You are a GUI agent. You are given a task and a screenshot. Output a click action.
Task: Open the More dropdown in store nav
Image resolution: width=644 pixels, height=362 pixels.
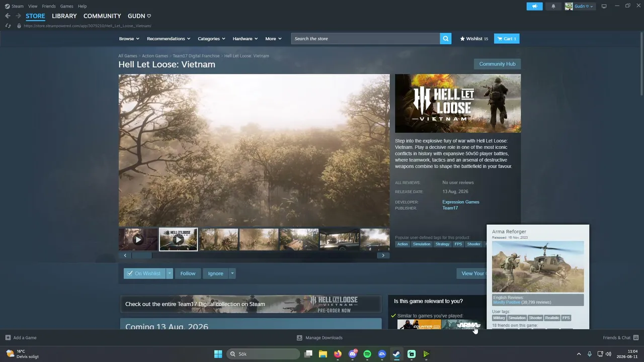pos(273,39)
